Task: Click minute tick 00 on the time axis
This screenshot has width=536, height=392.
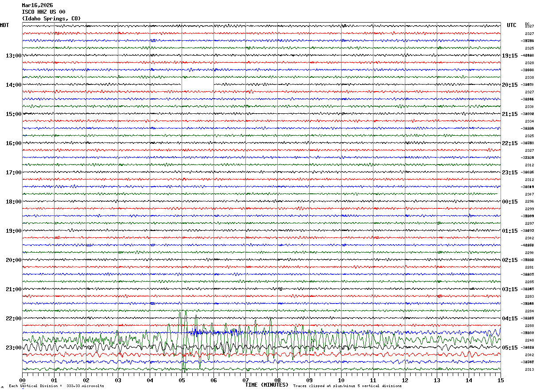Action: pyautogui.click(x=23, y=380)
